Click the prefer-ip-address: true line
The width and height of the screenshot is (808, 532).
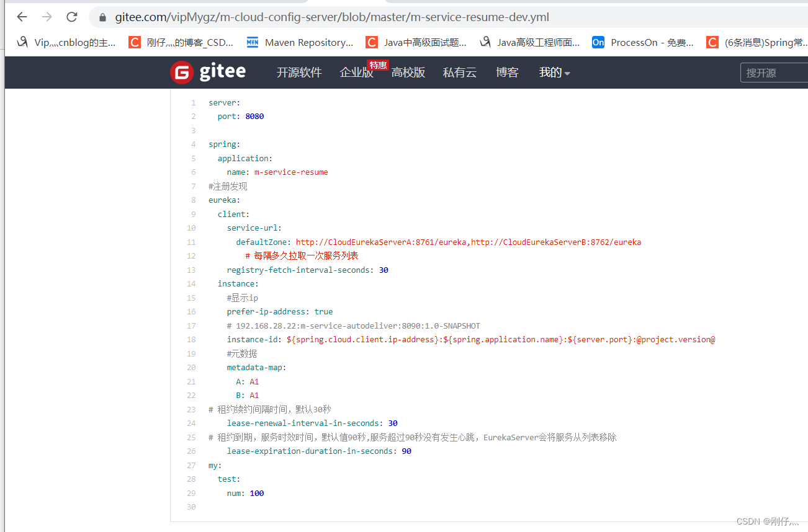[280, 312]
